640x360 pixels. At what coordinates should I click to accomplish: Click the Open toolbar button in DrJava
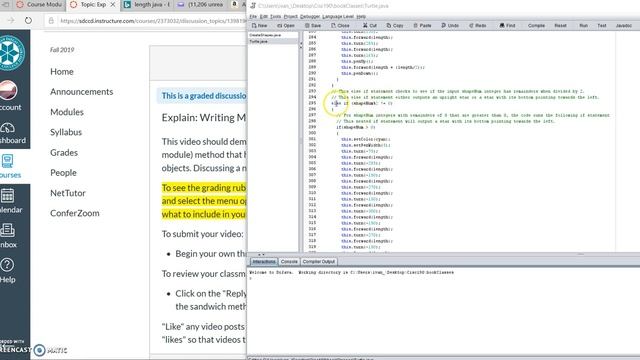point(286,25)
